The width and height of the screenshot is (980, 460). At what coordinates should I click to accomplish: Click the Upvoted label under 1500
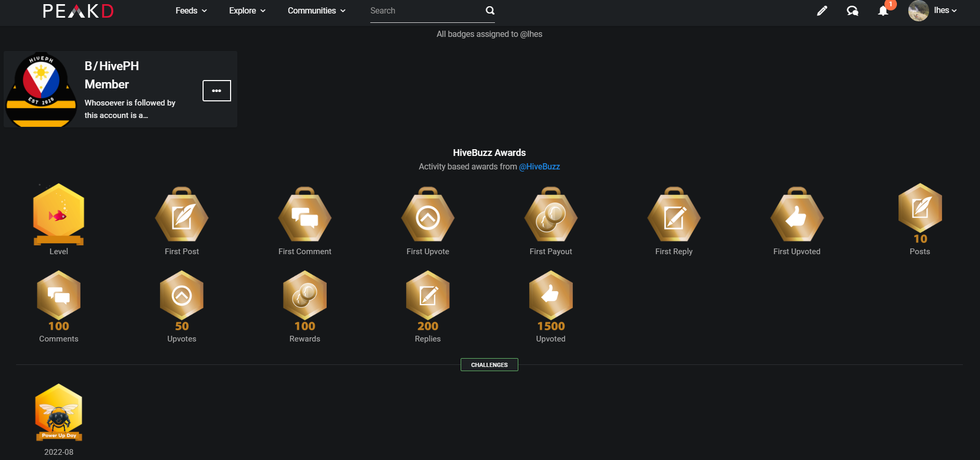[551, 339]
